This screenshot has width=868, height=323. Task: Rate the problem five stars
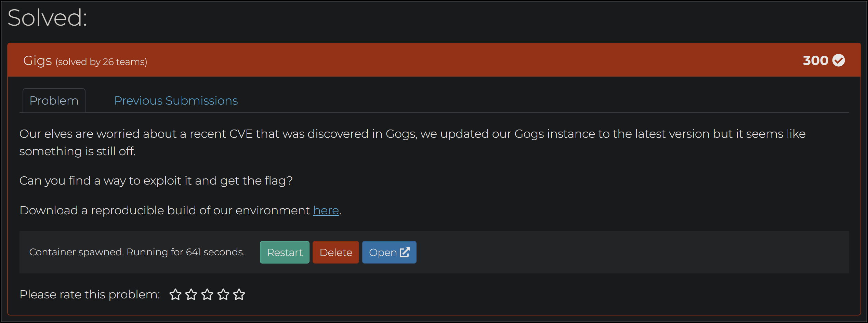click(239, 294)
